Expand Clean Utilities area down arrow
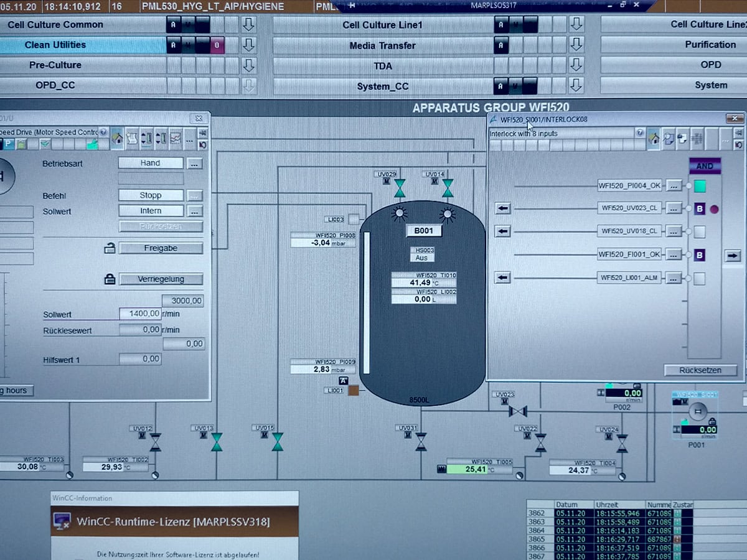The height and width of the screenshot is (560, 747). click(249, 45)
